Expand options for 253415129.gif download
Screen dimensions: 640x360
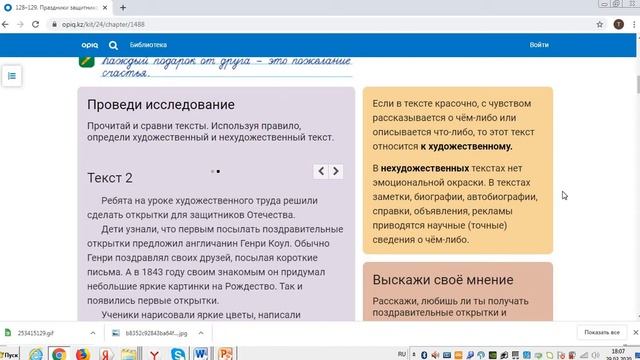click(93, 333)
